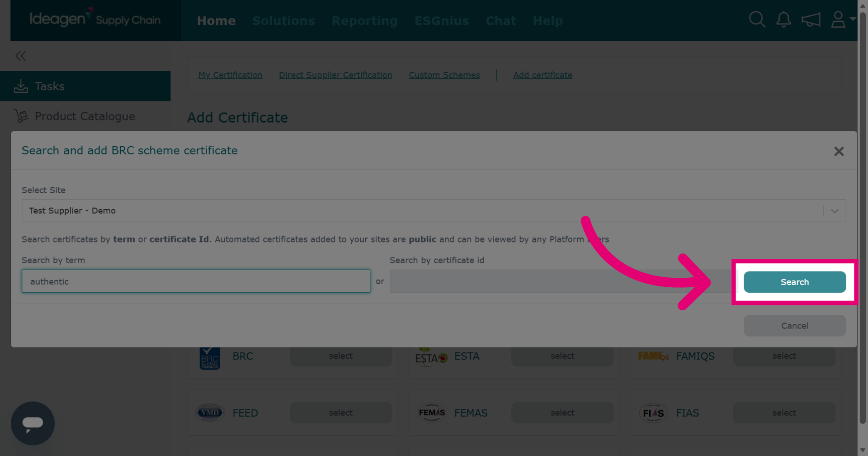Click the Cancel button

pos(795,326)
